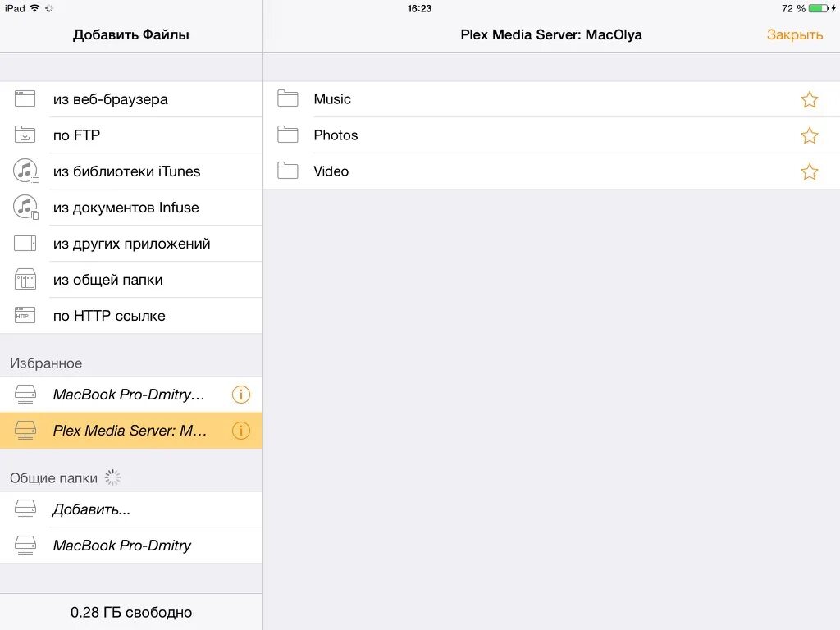Click the loading spinner beside Общие папки

click(x=112, y=477)
